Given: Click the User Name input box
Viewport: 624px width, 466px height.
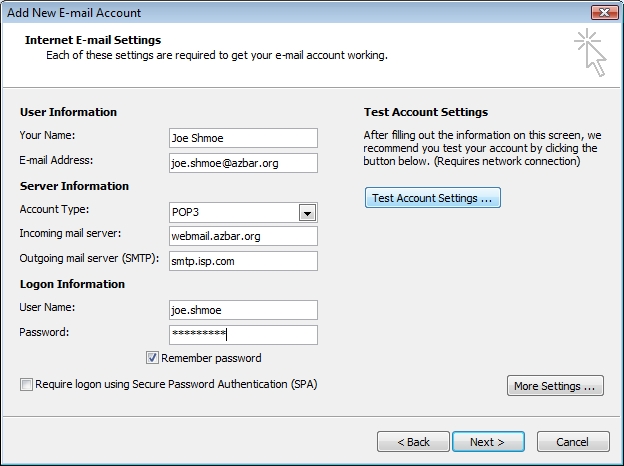Looking at the screenshot, I should [x=243, y=310].
